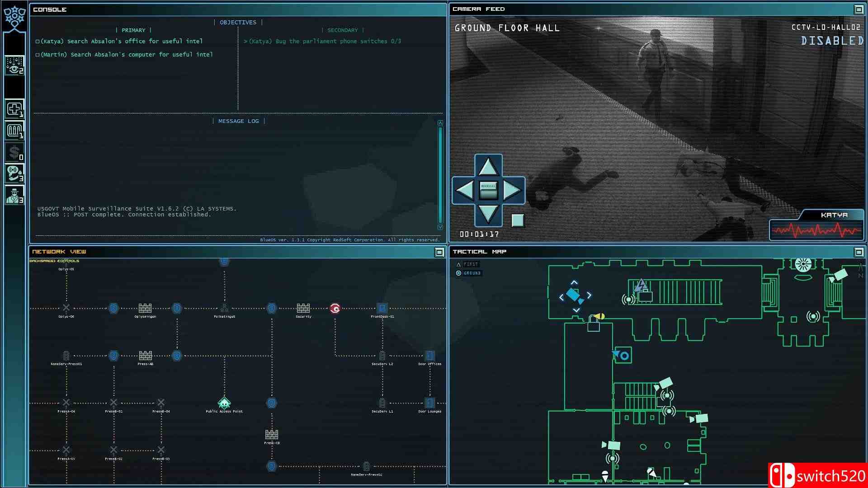
Task: Click the Security firewall node
Action: point(303,309)
